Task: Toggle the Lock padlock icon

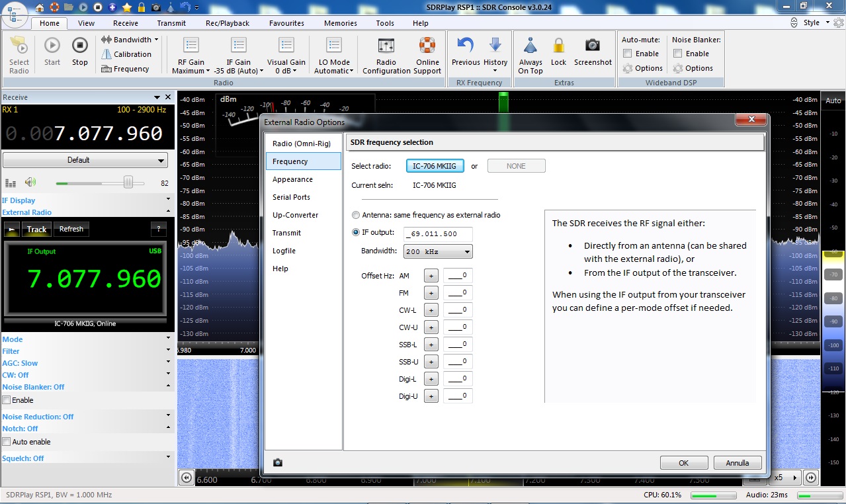Action: pos(559,46)
